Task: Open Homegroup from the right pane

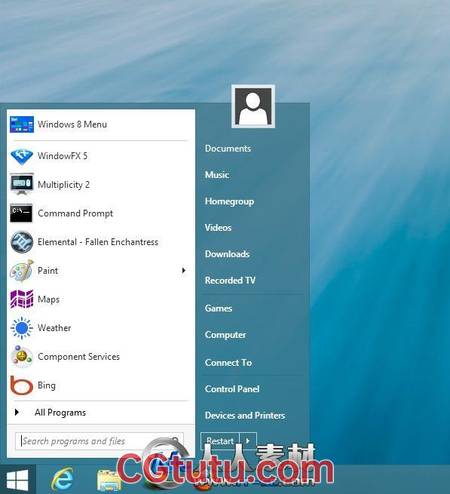Action: coord(229,201)
